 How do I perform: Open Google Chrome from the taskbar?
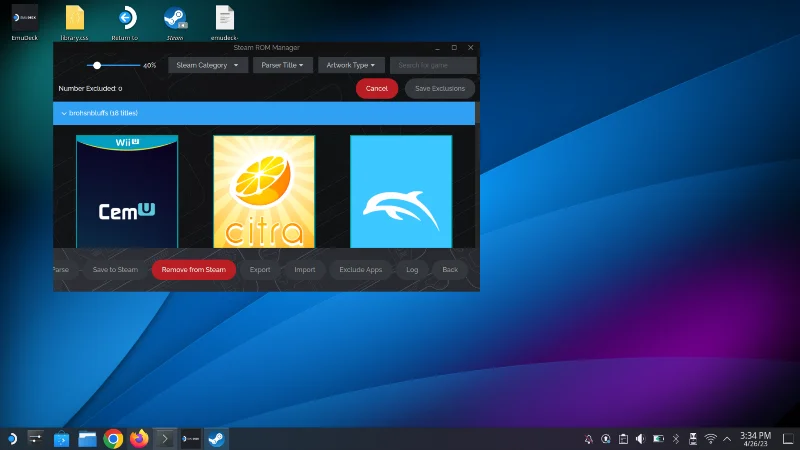point(113,439)
